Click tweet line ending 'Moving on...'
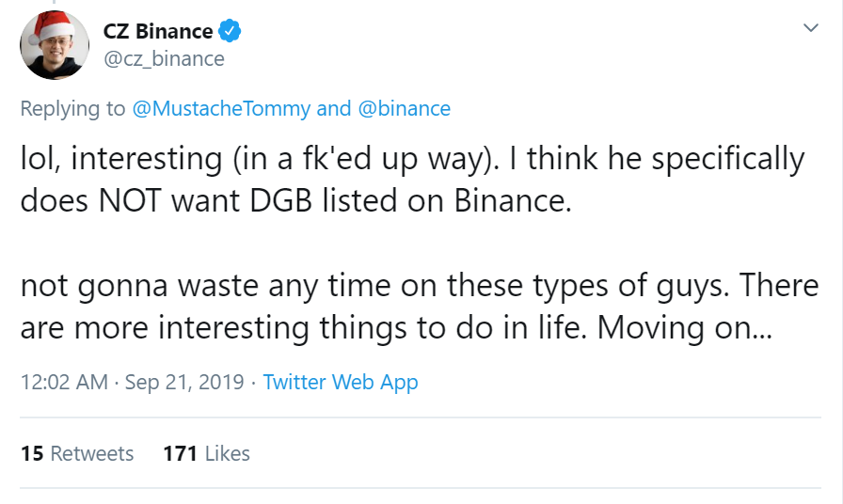This screenshot has width=843, height=504. 396,327
